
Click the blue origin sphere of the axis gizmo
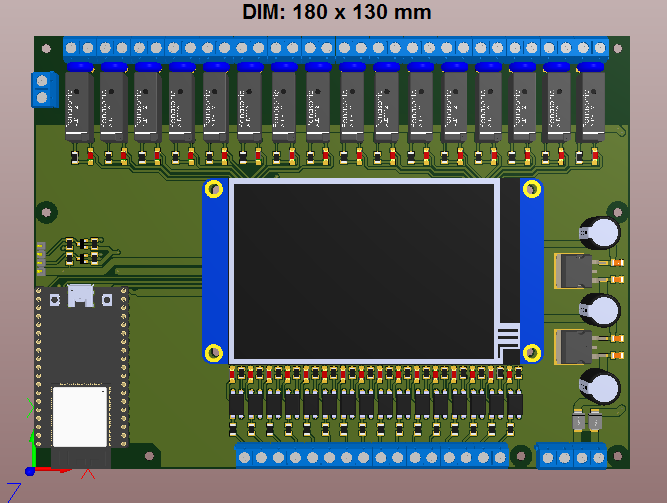click(30, 471)
